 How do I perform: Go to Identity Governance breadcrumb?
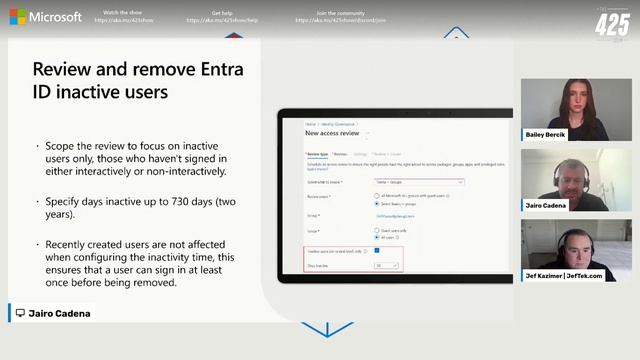[x=338, y=124]
